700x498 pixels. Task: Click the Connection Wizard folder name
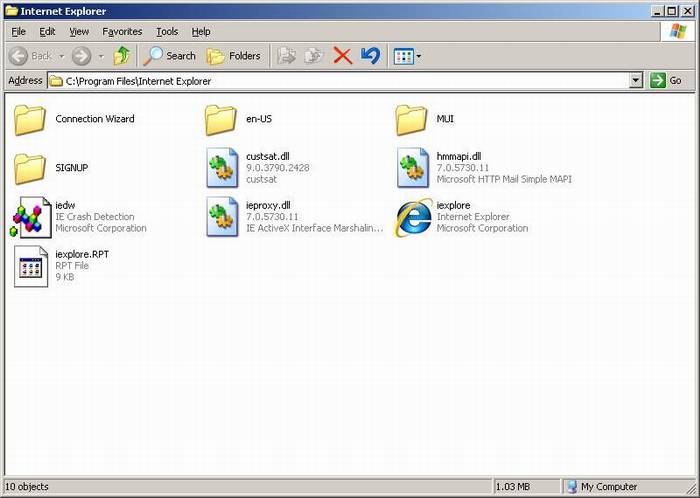95,119
